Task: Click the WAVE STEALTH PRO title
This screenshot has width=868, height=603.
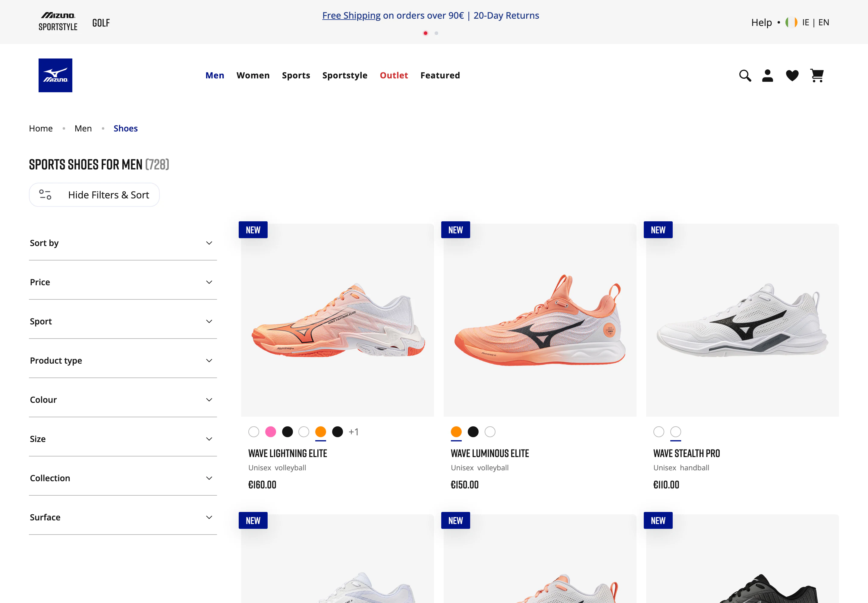Action: click(687, 453)
